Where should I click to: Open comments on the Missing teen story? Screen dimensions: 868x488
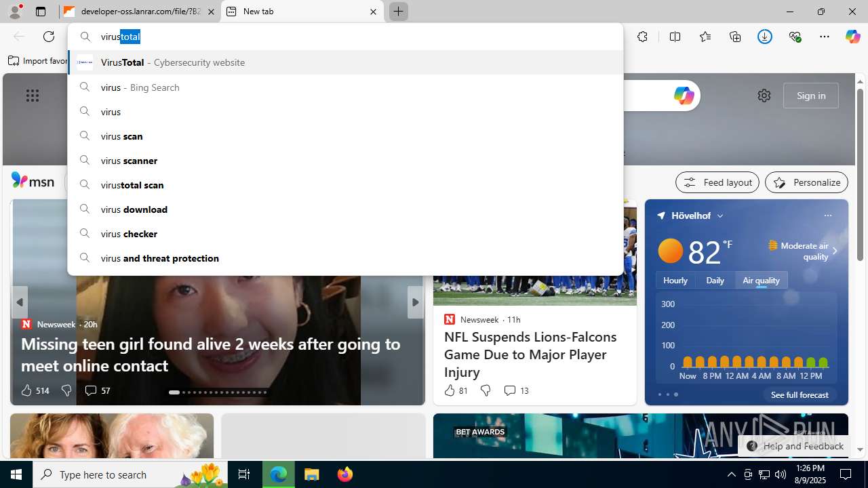(97, 390)
